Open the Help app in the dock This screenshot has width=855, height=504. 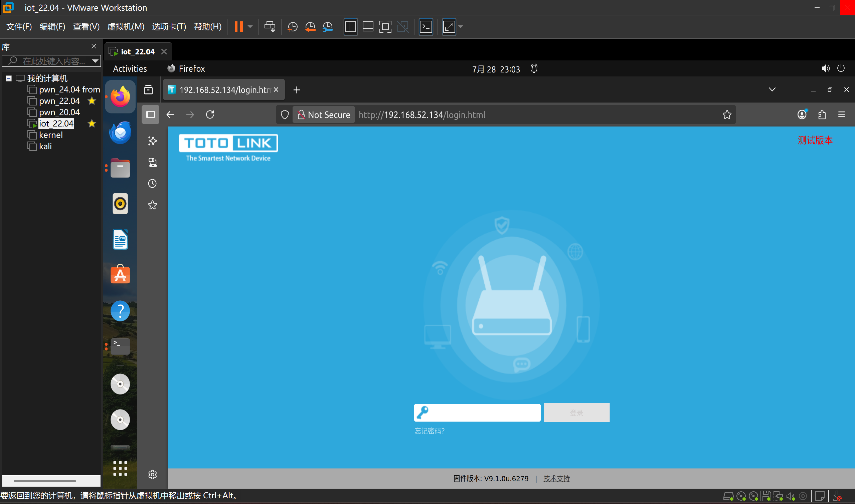[120, 311]
